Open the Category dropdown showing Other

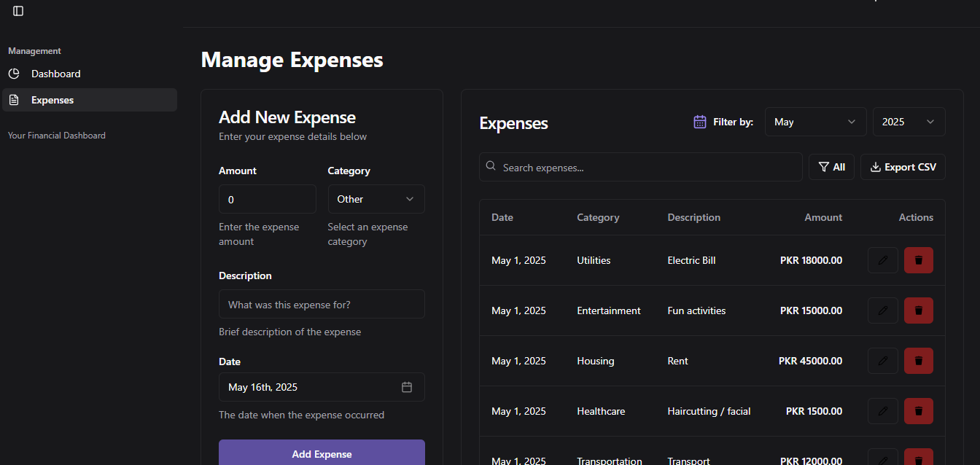[376, 199]
